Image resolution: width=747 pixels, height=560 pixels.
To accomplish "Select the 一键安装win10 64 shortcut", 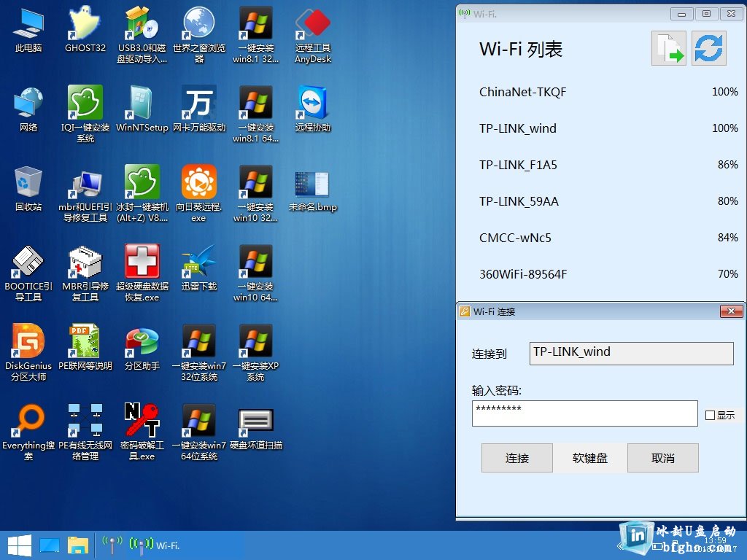I will pyautogui.click(x=256, y=273).
